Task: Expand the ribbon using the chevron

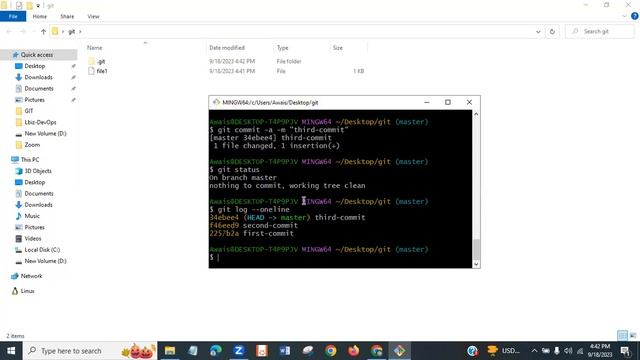Action: 624,16
